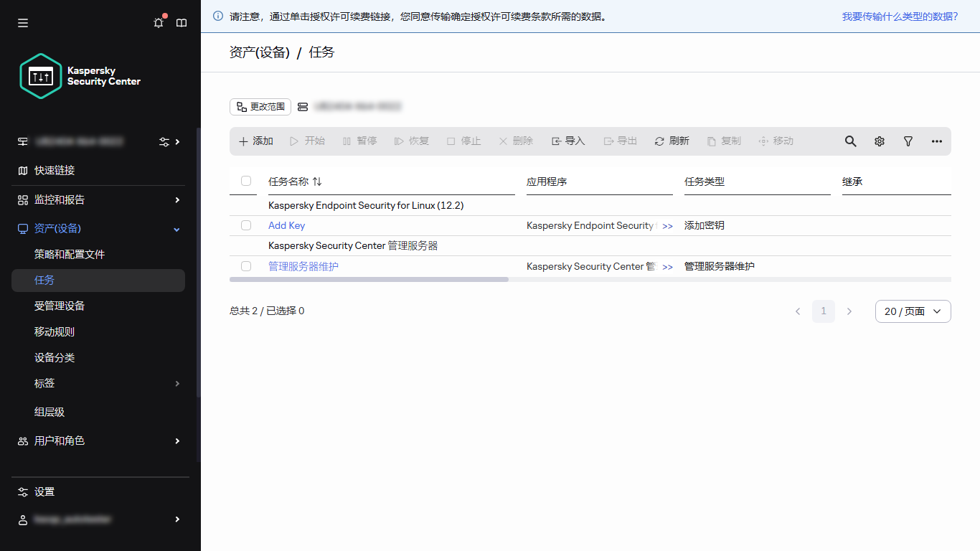Select the checkbox for Add Key task
This screenshot has height=551, width=980.
246,225
